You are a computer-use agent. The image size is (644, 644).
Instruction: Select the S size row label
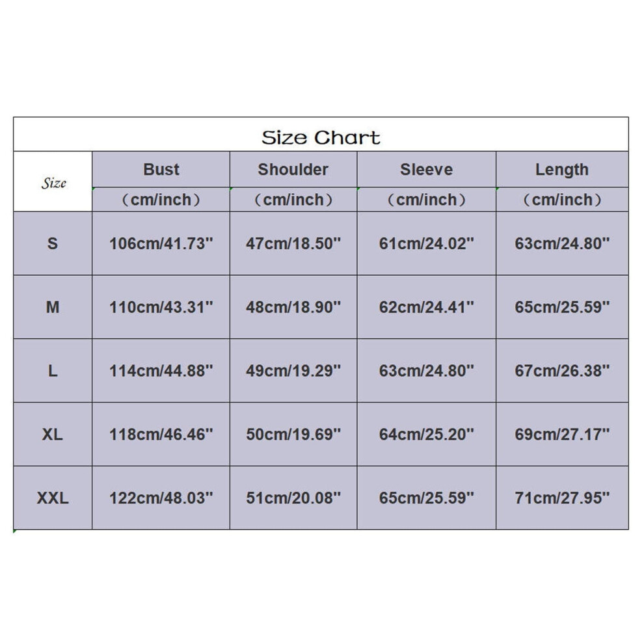(53, 243)
